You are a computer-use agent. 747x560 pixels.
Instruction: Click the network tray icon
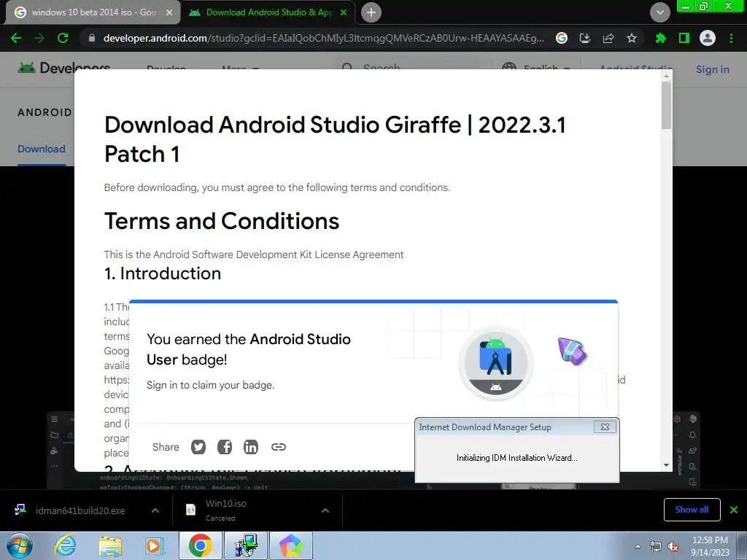(656, 547)
